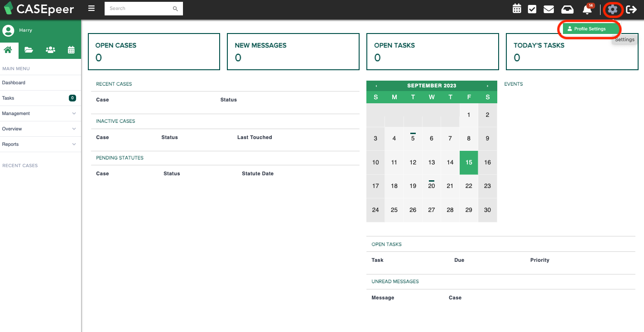
Task: Click the logout arrow icon
Action: tap(631, 9)
